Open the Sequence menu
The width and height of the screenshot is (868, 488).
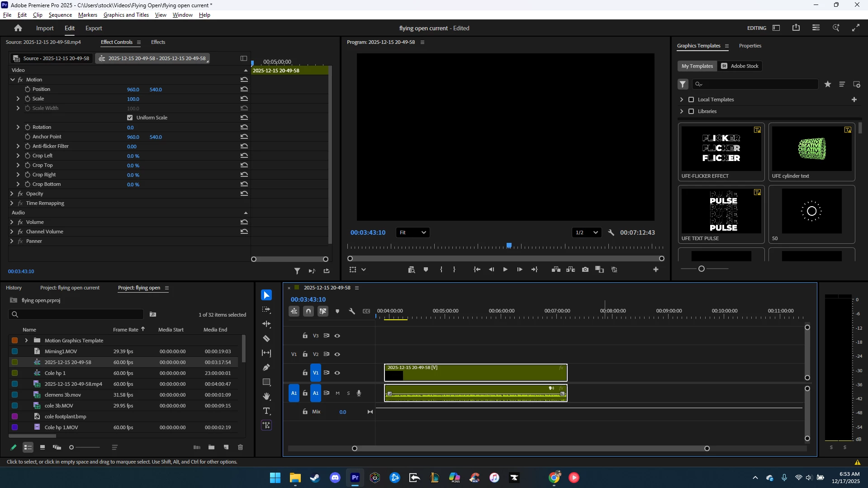pyautogui.click(x=60, y=15)
